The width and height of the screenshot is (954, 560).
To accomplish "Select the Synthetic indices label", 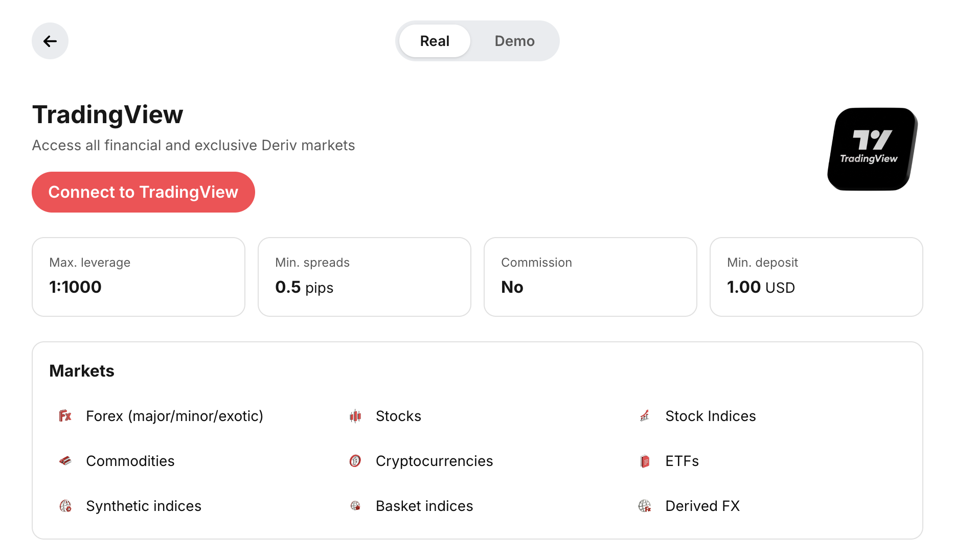I will pyautogui.click(x=144, y=506).
